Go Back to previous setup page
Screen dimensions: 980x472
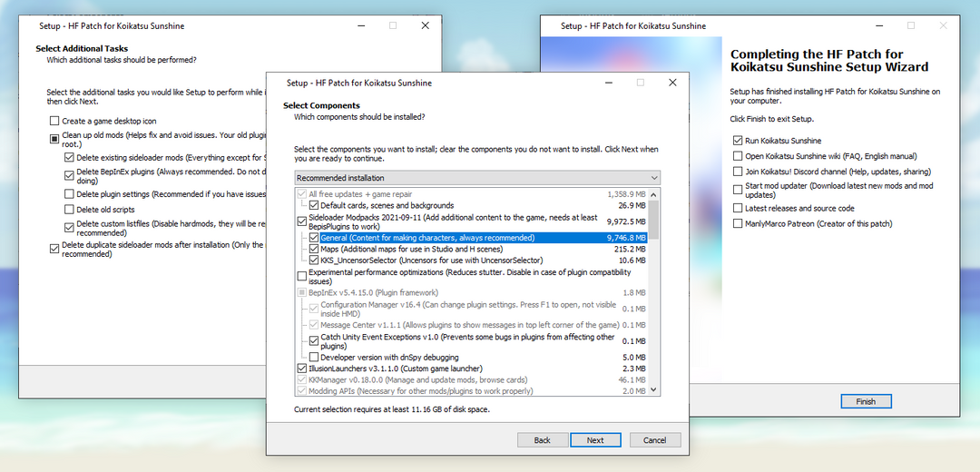pyautogui.click(x=542, y=440)
